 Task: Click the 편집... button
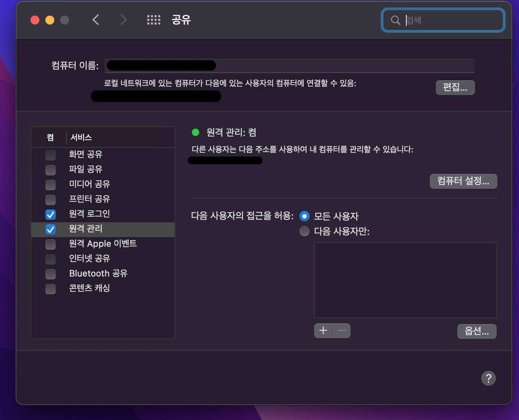[x=455, y=87]
